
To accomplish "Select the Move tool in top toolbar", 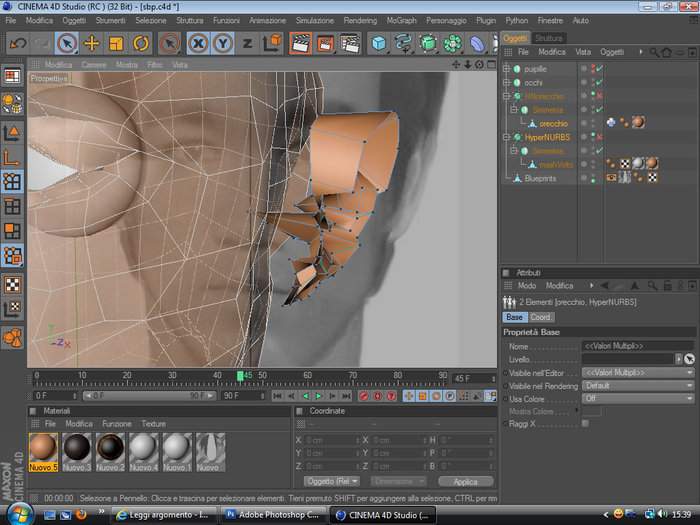I will point(91,43).
